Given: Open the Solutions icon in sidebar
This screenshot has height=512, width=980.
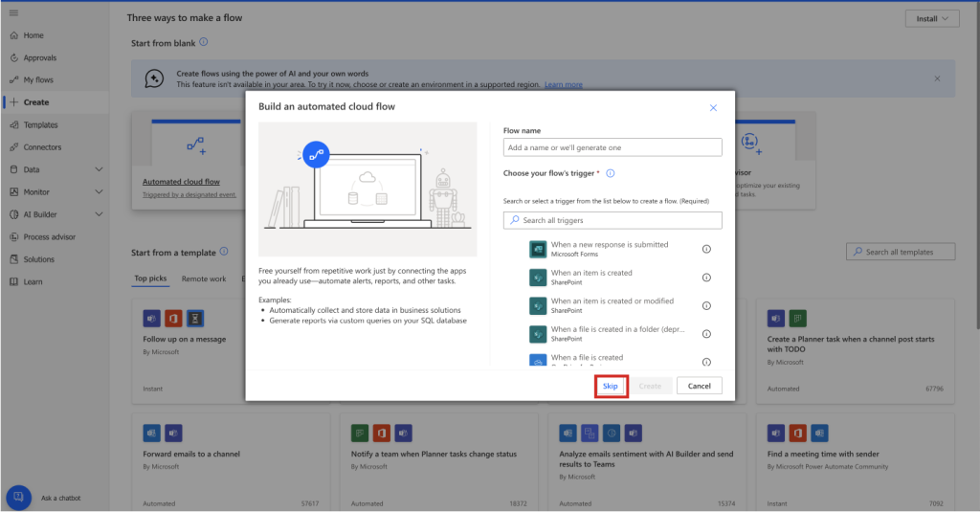Looking at the screenshot, I should [x=13, y=259].
